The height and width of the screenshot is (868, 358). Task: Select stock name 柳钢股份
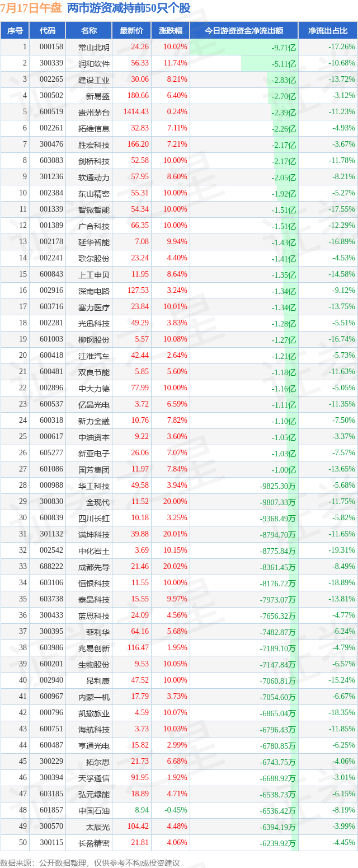(94, 339)
